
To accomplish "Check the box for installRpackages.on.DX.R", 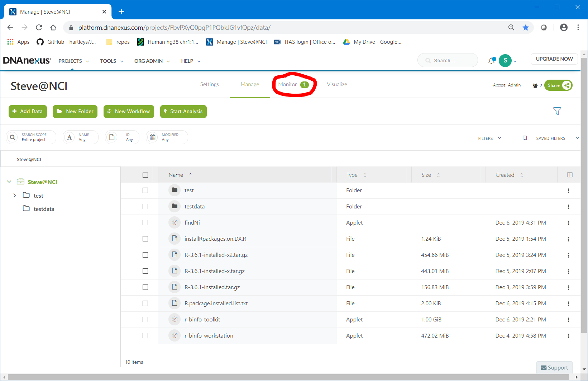I will (x=145, y=239).
